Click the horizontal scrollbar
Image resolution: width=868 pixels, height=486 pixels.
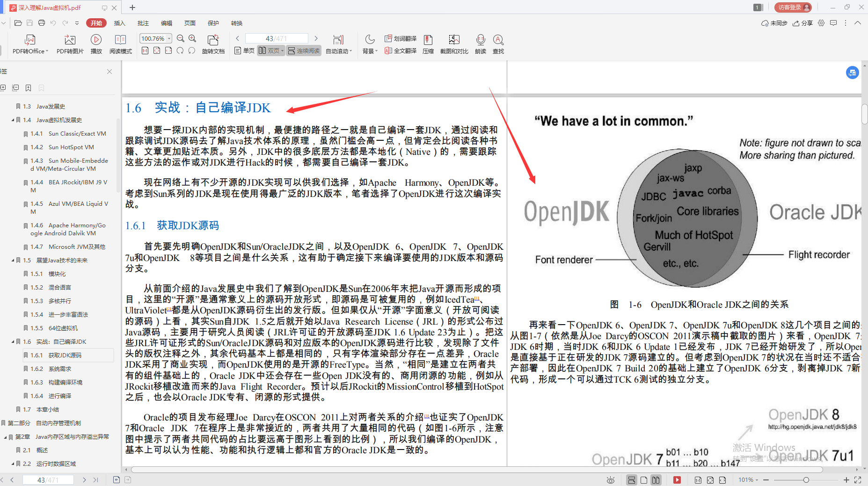click(x=477, y=469)
